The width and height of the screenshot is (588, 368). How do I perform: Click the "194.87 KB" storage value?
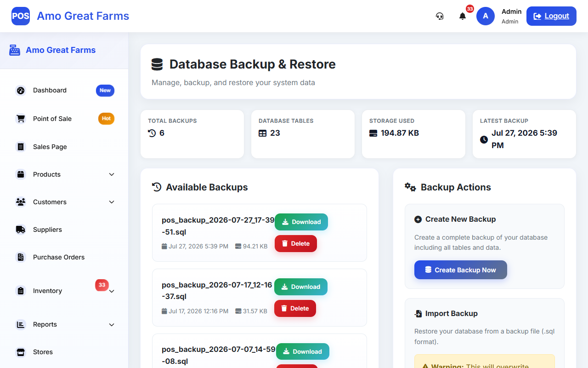[400, 133]
